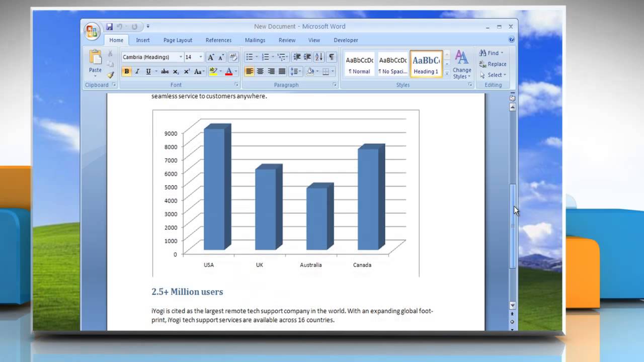Toggle Bold formatting

[127, 72]
